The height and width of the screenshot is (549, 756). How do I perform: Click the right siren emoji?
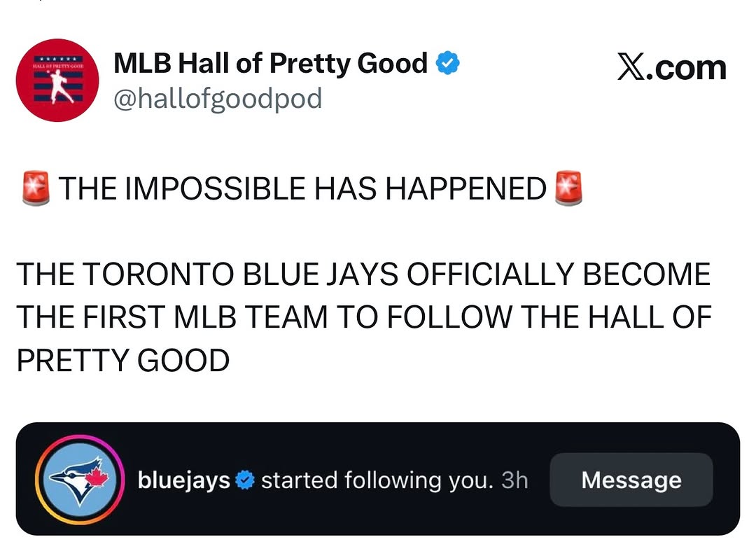(x=569, y=188)
